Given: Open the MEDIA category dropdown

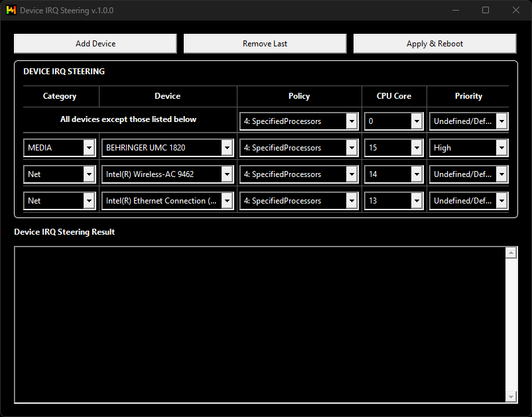Looking at the screenshot, I should point(60,148).
